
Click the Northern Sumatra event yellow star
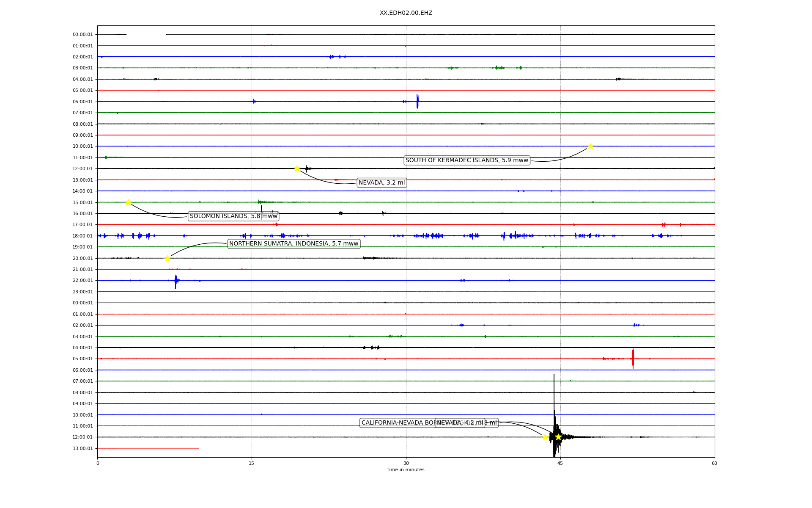tap(167, 258)
